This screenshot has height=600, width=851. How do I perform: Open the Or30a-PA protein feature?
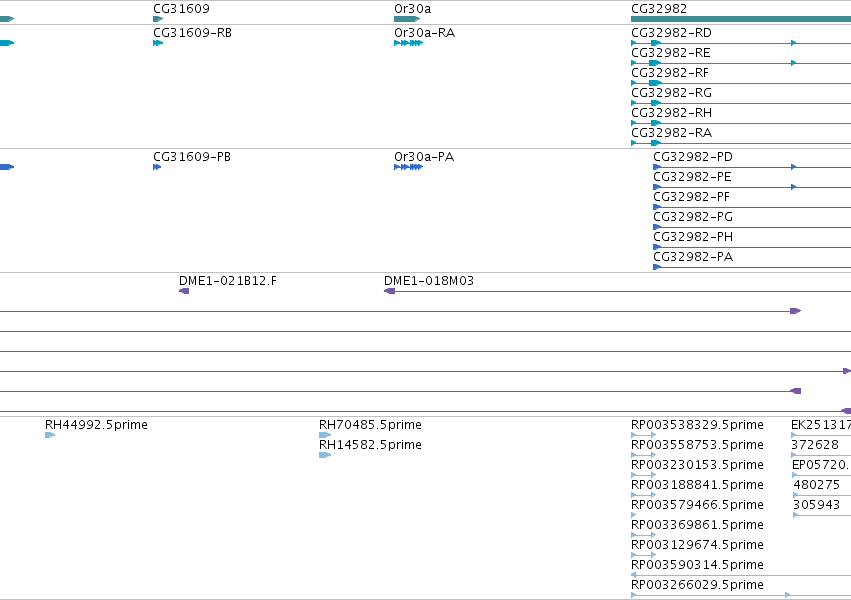[x=424, y=157]
